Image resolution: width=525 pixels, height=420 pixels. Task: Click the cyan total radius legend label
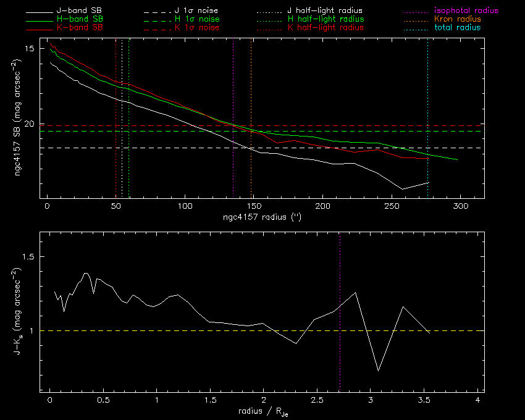pos(457,28)
